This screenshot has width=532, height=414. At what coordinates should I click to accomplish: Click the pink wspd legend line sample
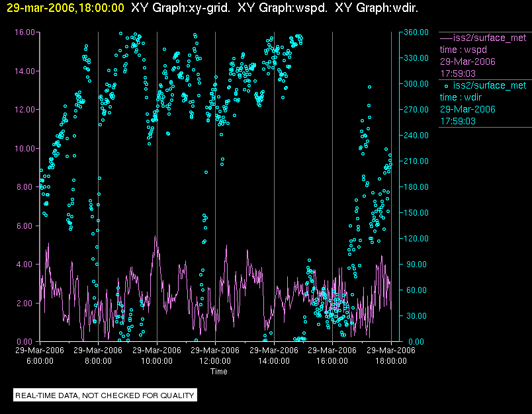tap(446, 38)
